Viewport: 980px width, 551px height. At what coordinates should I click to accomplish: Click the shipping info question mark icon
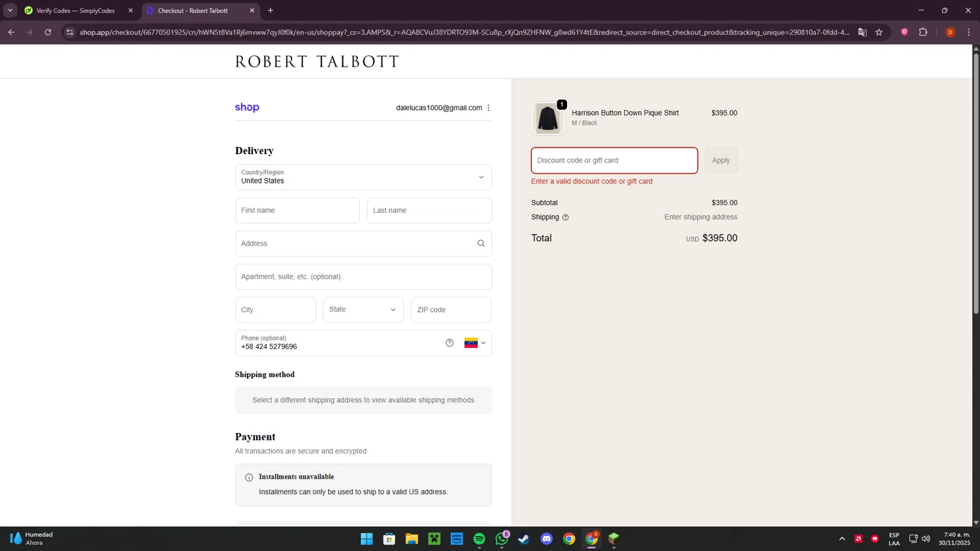tap(566, 217)
